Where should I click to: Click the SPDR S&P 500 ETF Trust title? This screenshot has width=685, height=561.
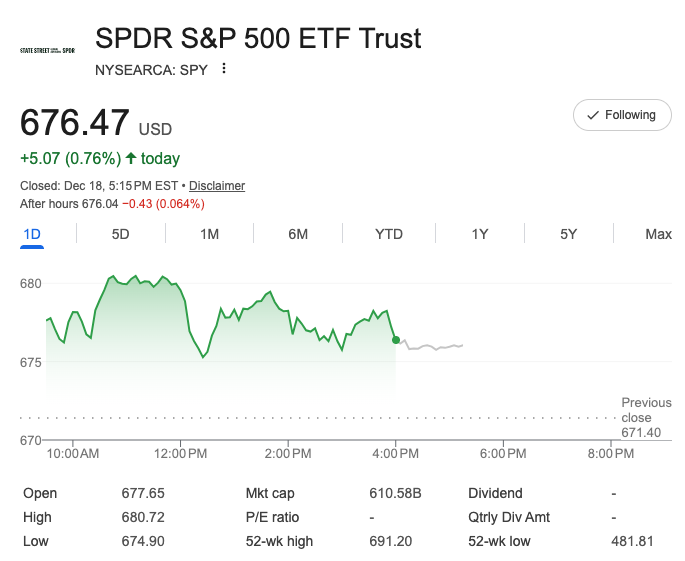(x=258, y=39)
